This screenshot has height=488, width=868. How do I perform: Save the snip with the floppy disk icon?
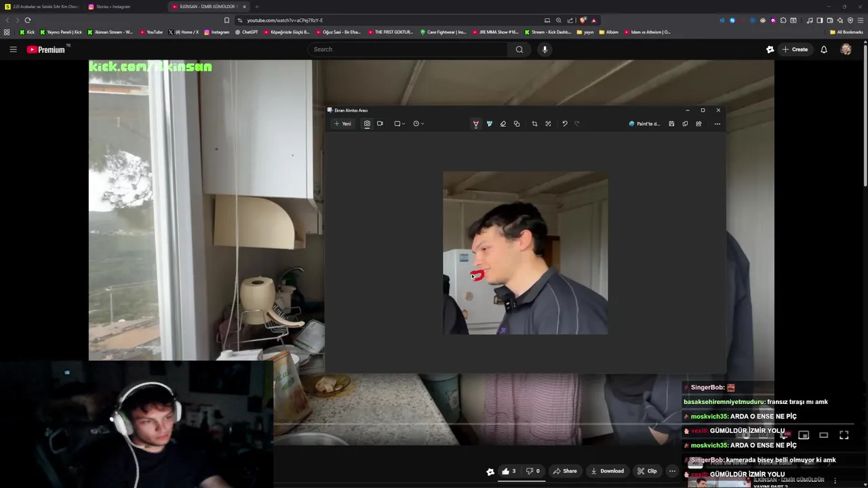click(671, 124)
